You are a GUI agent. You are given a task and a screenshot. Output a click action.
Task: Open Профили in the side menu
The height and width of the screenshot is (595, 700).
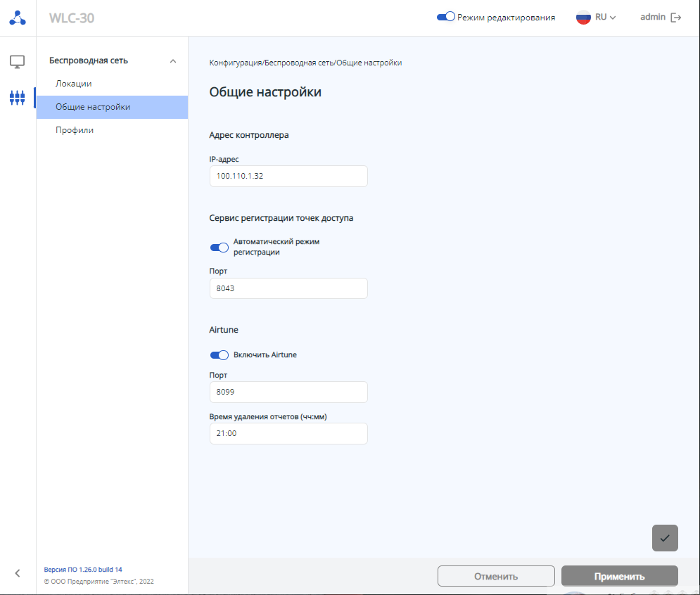[75, 130]
